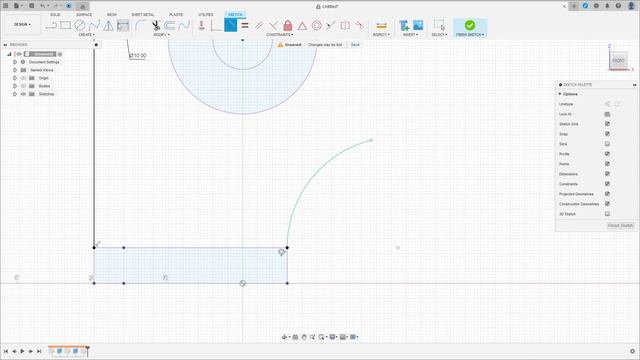The width and height of the screenshot is (640, 360).
Task: Select the Offset tool in Modify
Action: (x=170, y=25)
